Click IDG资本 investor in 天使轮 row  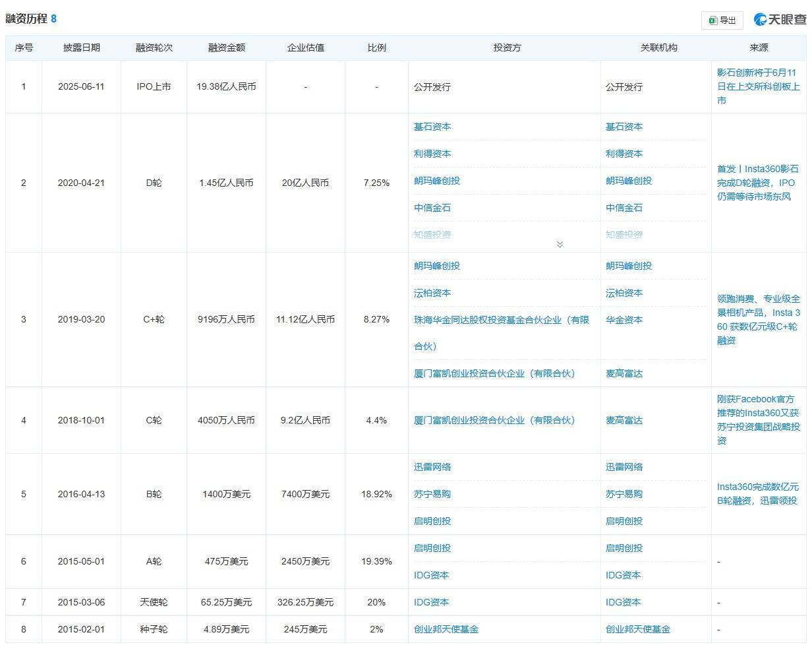[x=431, y=602]
